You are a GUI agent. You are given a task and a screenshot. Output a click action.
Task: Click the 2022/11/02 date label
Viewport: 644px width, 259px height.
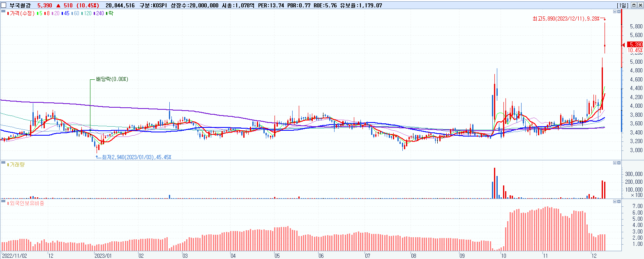tap(14, 255)
